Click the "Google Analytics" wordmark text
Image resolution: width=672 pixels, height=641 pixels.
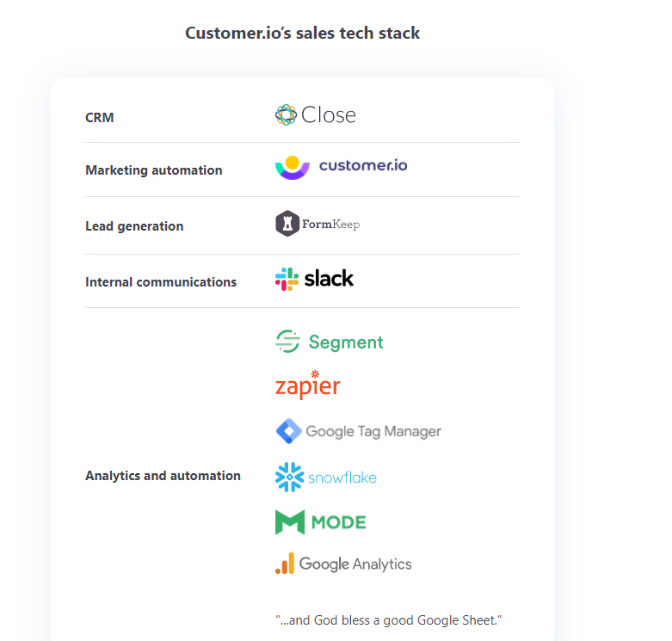pos(355,564)
